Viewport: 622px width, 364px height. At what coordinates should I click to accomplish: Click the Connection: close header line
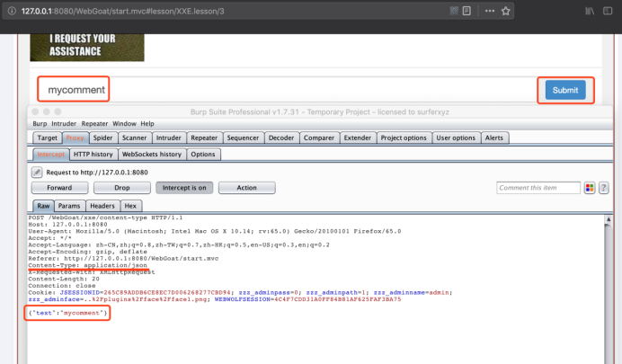pos(61,286)
